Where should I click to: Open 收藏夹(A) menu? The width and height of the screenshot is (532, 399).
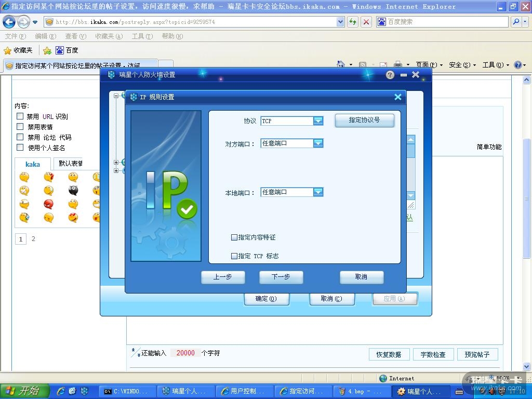[109, 36]
